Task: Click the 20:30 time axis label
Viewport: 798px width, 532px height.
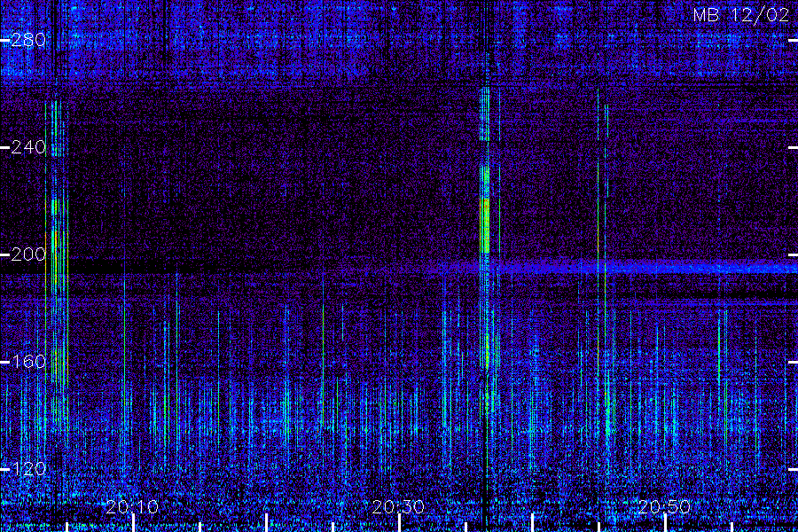Action: point(398,507)
